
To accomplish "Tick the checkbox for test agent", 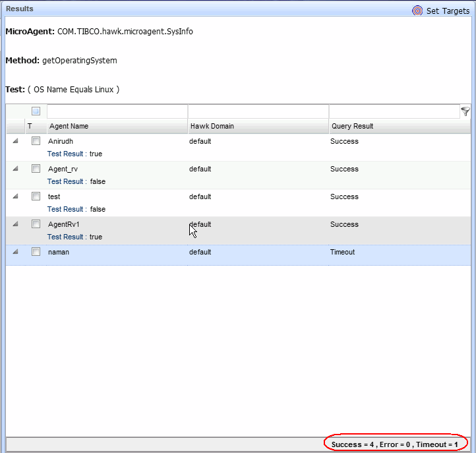I will coord(36,196).
